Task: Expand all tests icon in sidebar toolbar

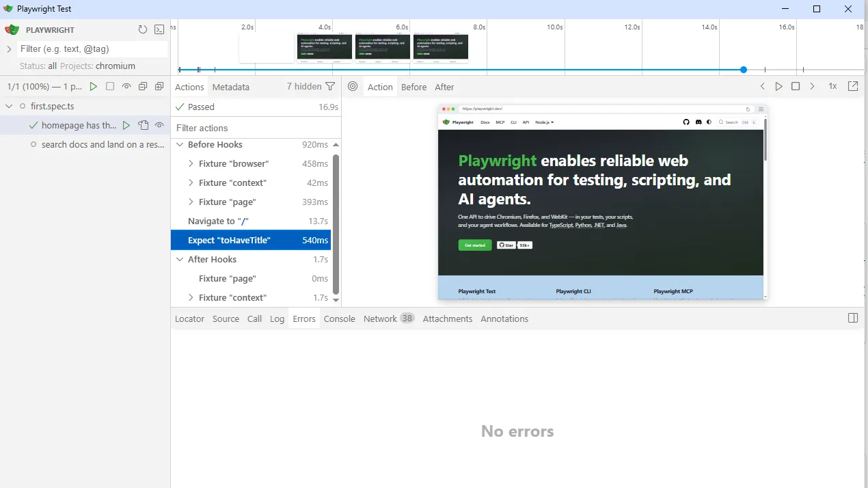Action: coord(159,87)
